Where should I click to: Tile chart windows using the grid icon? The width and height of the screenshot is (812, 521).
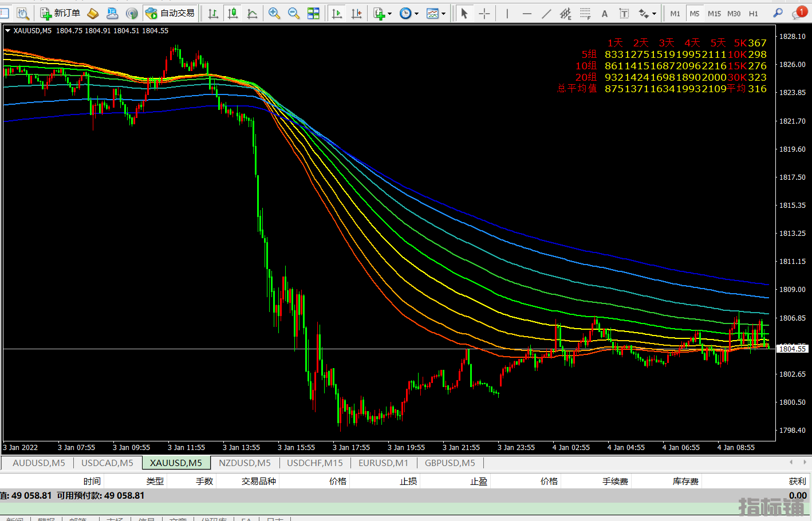[x=313, y=13]
